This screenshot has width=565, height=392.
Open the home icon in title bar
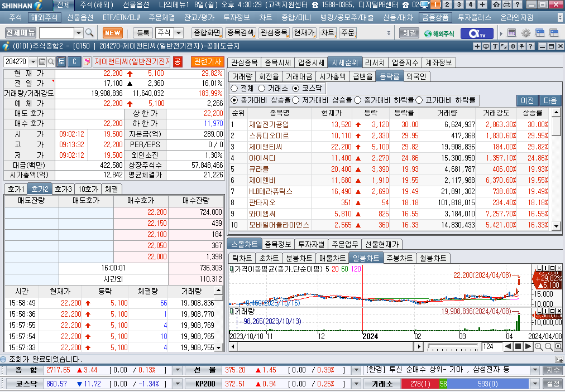496,4
